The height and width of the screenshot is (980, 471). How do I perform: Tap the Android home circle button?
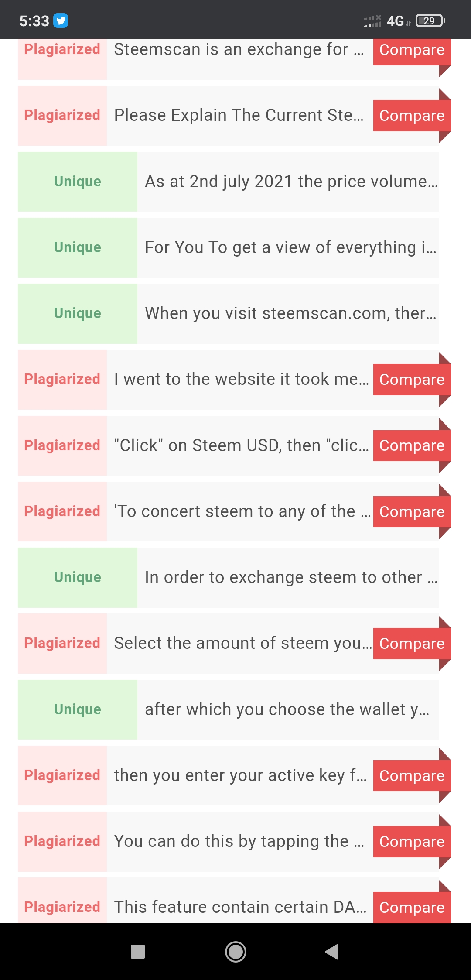coord(235,952)
